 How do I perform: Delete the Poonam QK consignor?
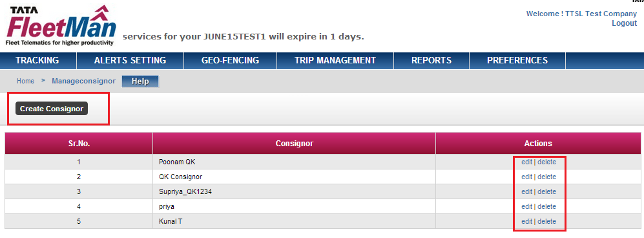[546, 162]
